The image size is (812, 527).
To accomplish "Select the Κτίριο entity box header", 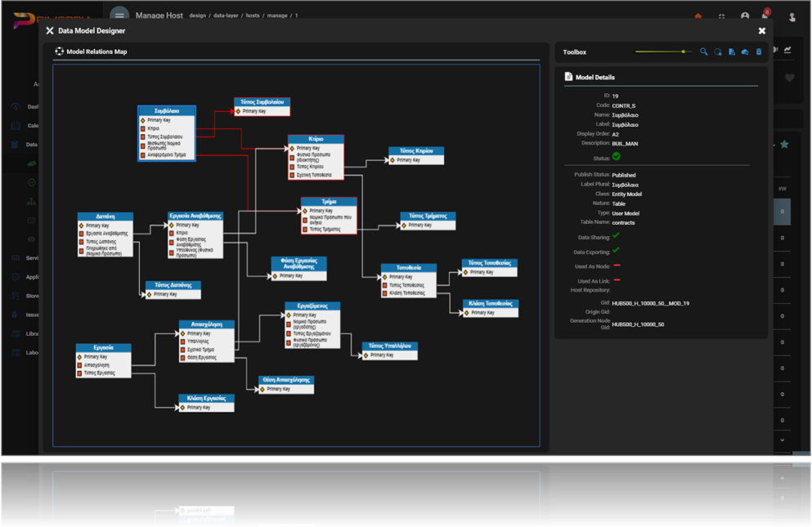I will [x=316, y=140].
